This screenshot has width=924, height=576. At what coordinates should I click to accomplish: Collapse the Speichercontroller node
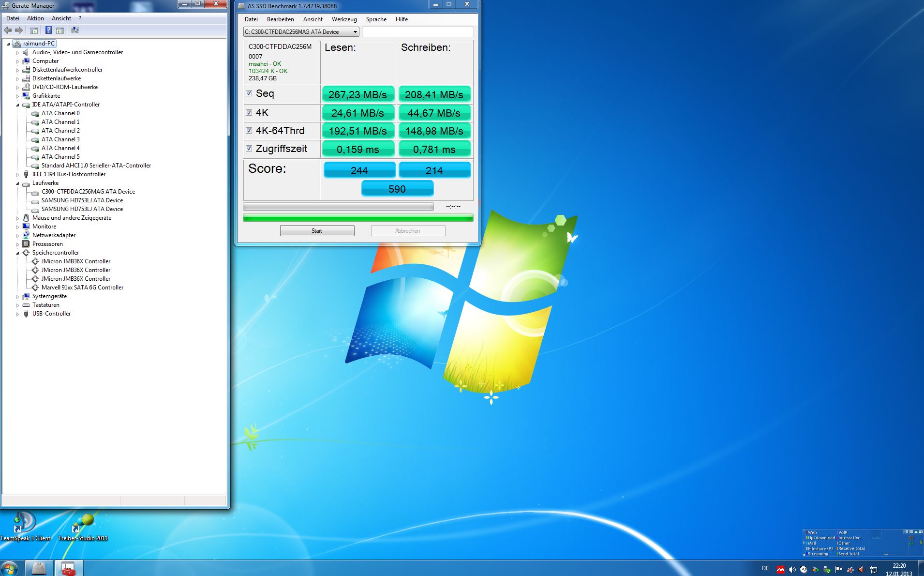tap(18, 253)
